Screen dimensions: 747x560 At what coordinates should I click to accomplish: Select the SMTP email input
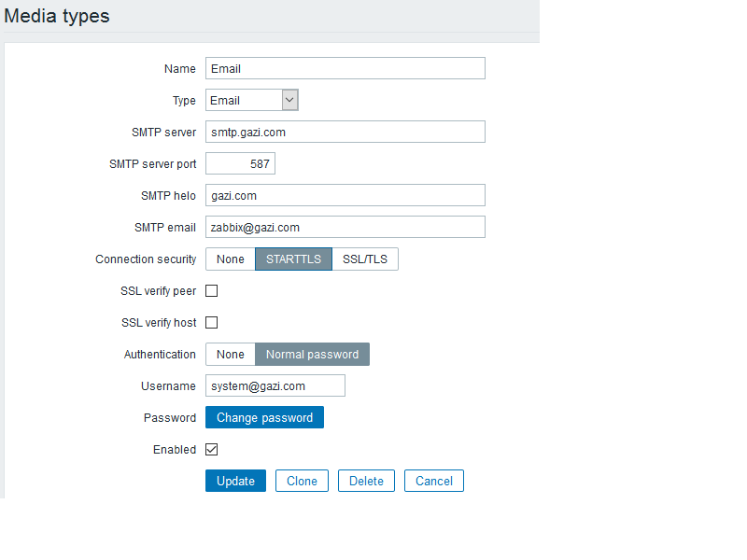pyautogui.click(x=345, y=227)
